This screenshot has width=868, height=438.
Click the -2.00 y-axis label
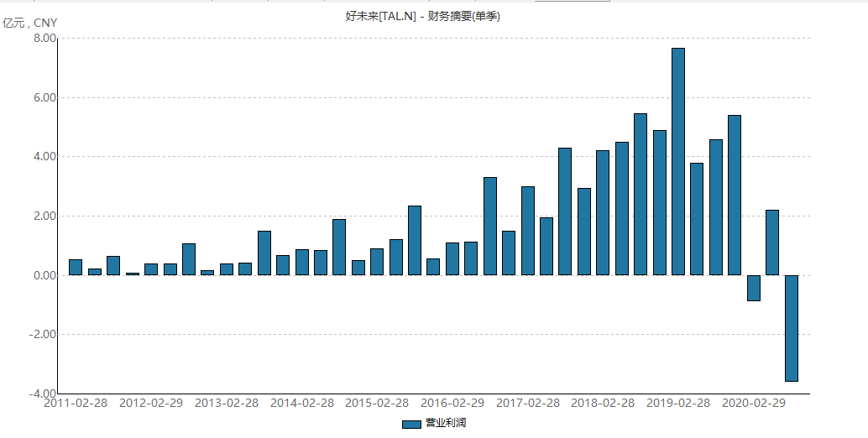pos(44,334)
